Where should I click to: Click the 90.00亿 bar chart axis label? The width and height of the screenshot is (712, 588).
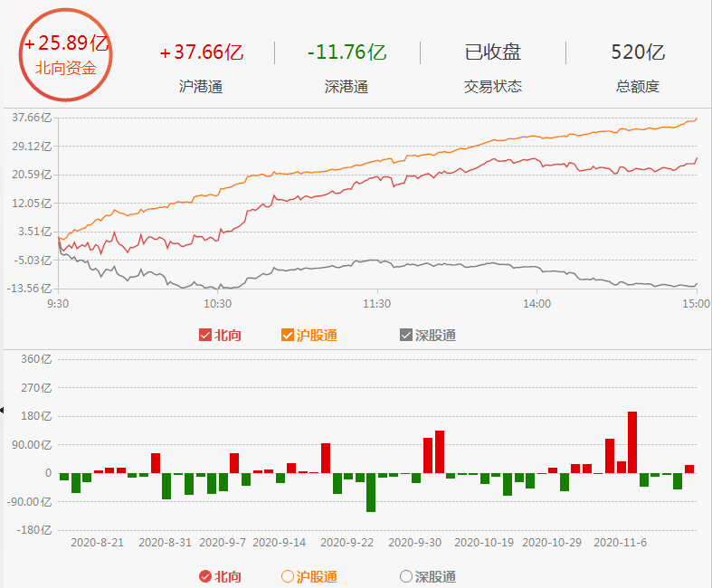[x=32, y=444]
